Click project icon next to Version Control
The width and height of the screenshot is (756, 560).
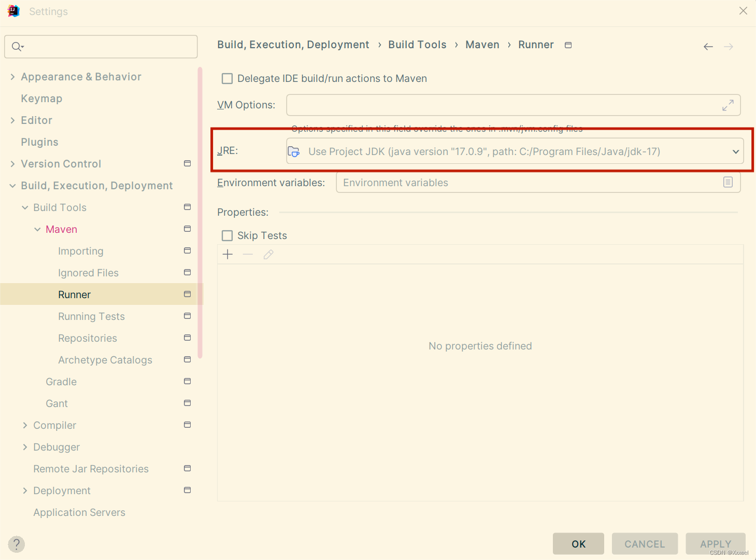[x=188, y=163]
